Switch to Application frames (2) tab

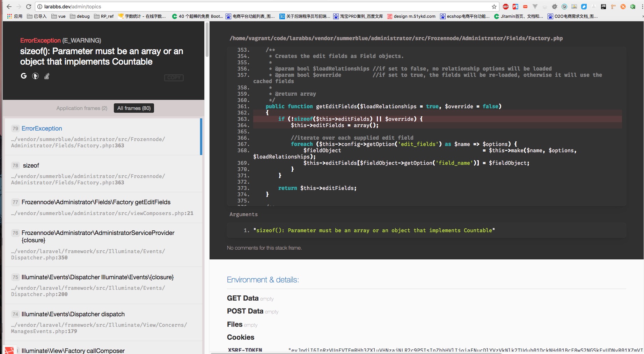pos(82,108)
